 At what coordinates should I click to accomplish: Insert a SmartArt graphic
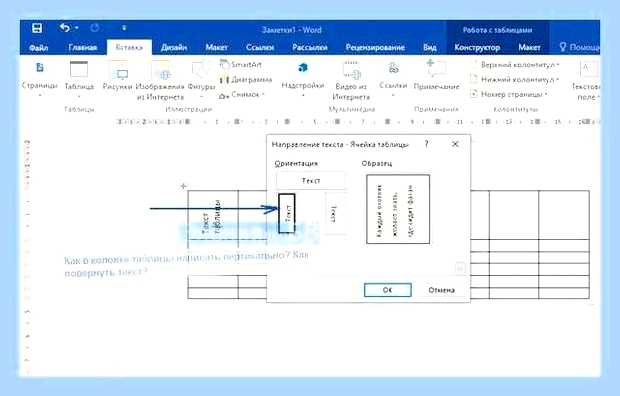(241, 64)
